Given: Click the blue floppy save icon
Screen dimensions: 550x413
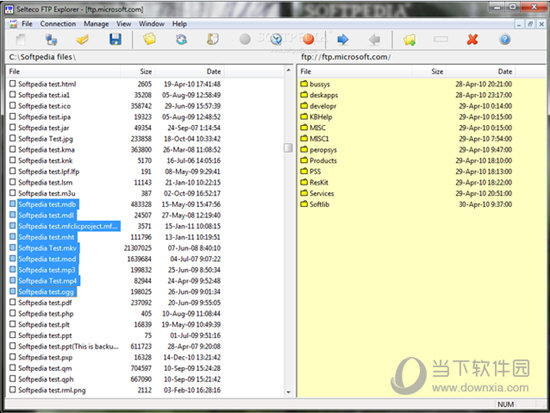Looking at the screenshot, I should [115, 39].
